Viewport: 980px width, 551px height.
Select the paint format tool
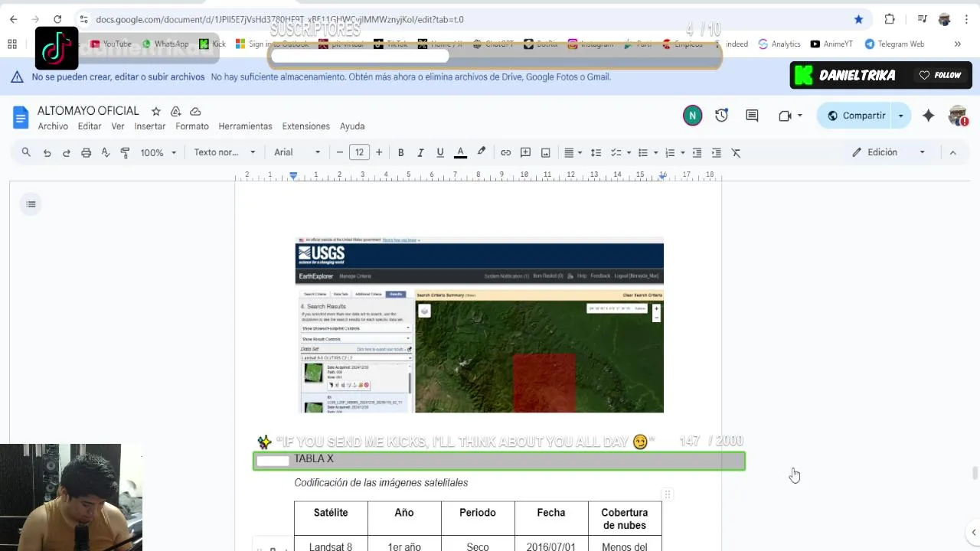click(125, 152)
